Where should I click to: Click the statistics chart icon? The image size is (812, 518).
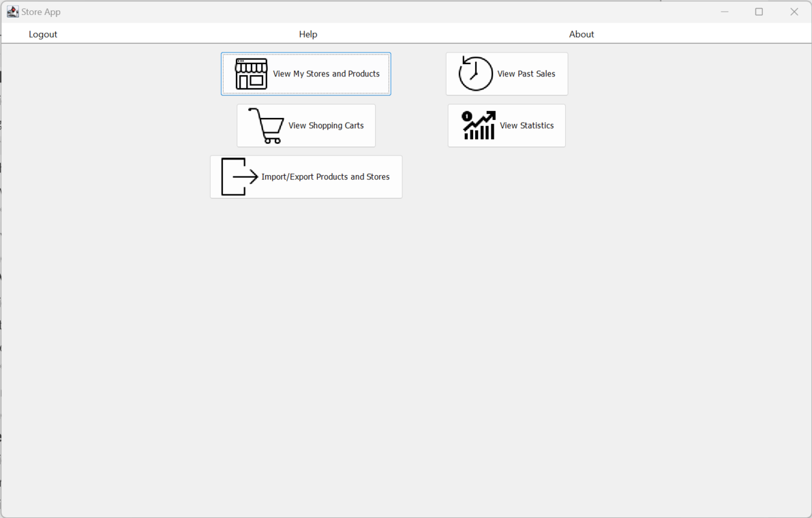tap(479, 125)
